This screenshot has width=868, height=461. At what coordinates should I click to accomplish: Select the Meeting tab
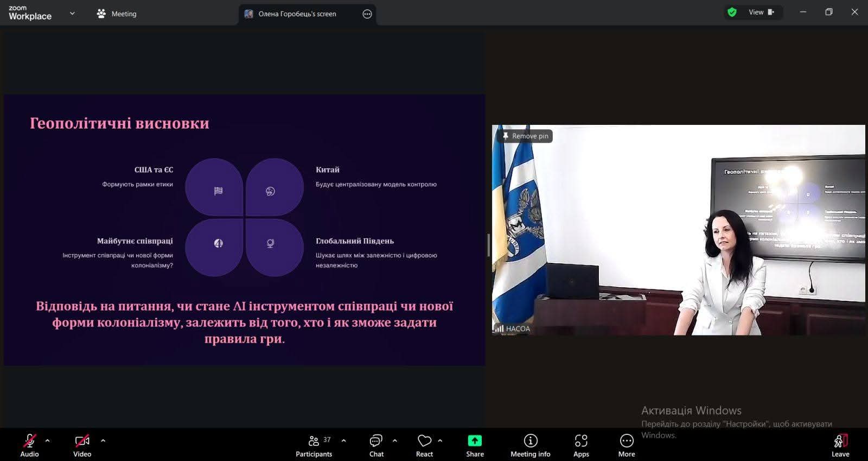(117, 14)
